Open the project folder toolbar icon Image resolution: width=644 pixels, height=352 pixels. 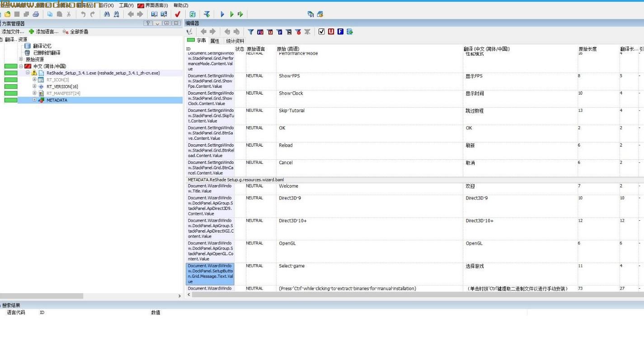coord(8,14)
